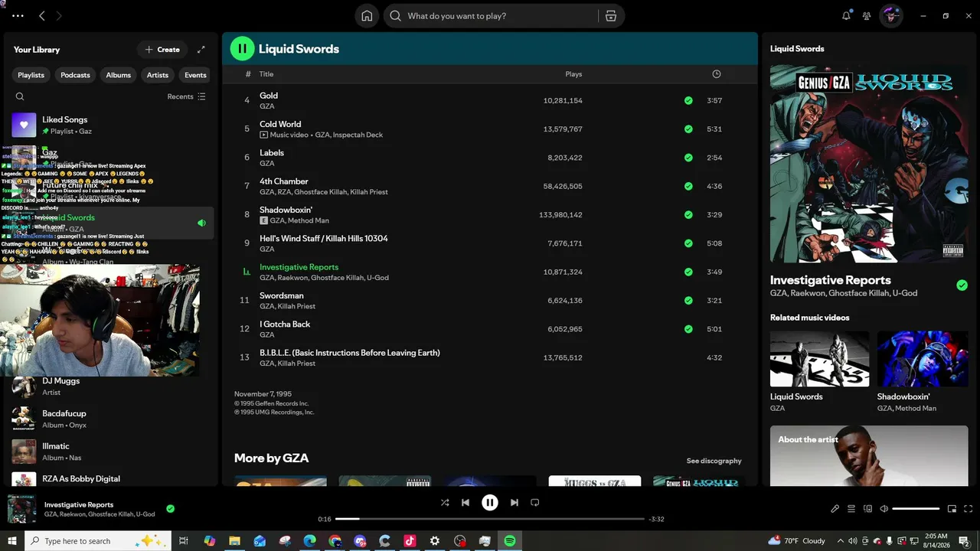Screen dimensions: 980x551
Task: Open the Liked Songs playlist
Action: point(110,125)
